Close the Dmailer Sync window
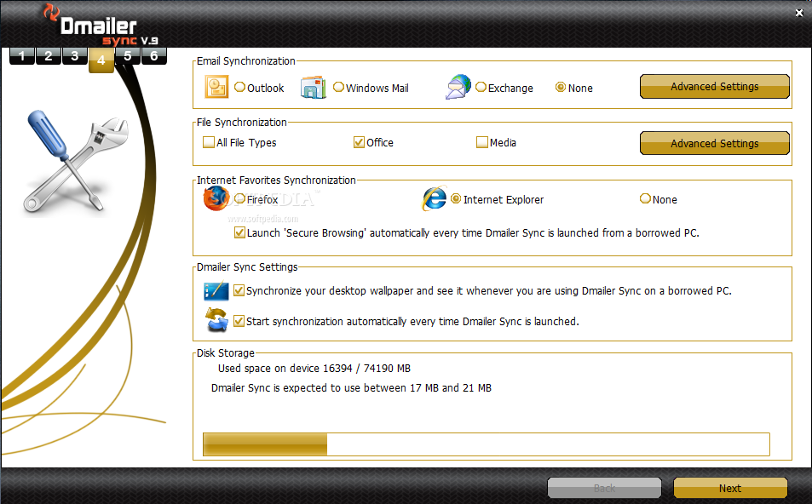This screenshot has width=812, height=504. [799, 13]
